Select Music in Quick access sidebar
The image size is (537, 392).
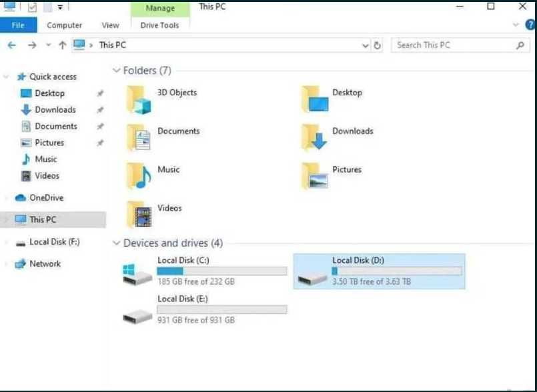pos(46,159)
